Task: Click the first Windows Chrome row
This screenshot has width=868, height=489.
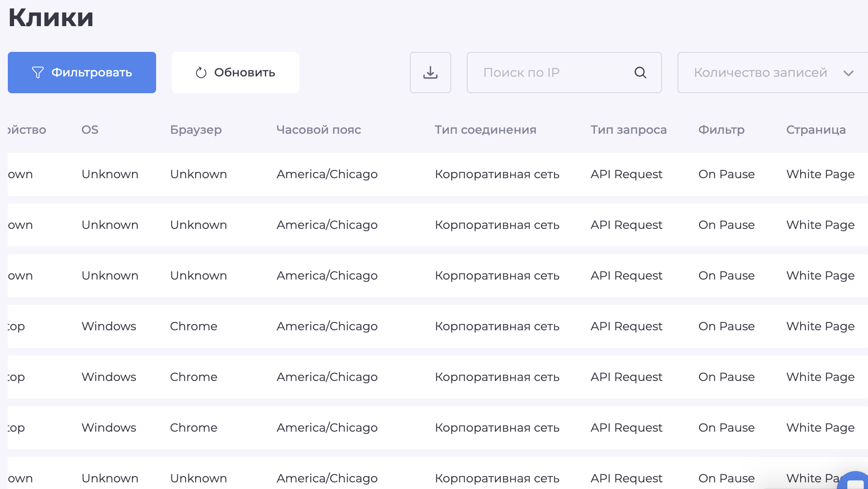Action: 193,326
